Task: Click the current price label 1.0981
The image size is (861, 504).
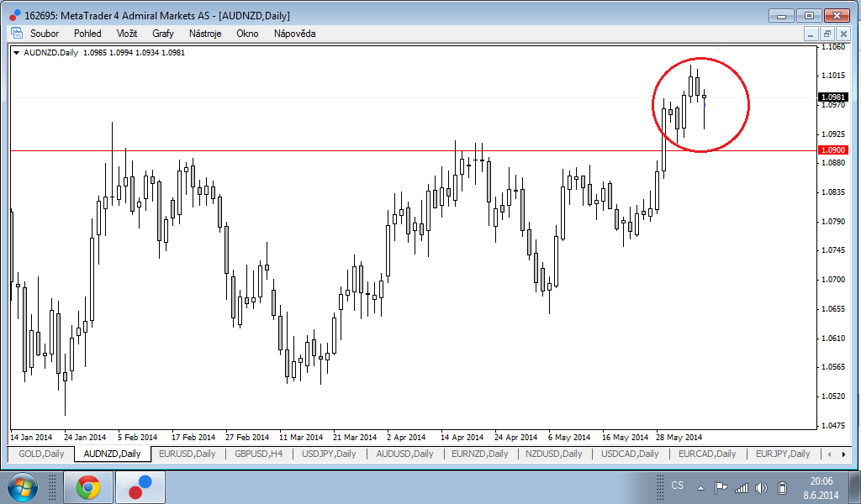Action: click(x=833, y=97)
